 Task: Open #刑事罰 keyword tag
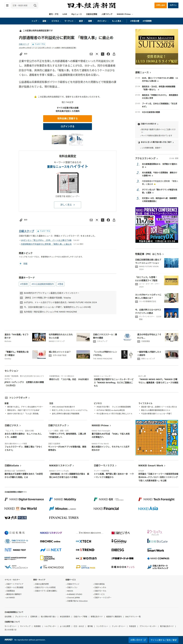(x=24, y=284)
